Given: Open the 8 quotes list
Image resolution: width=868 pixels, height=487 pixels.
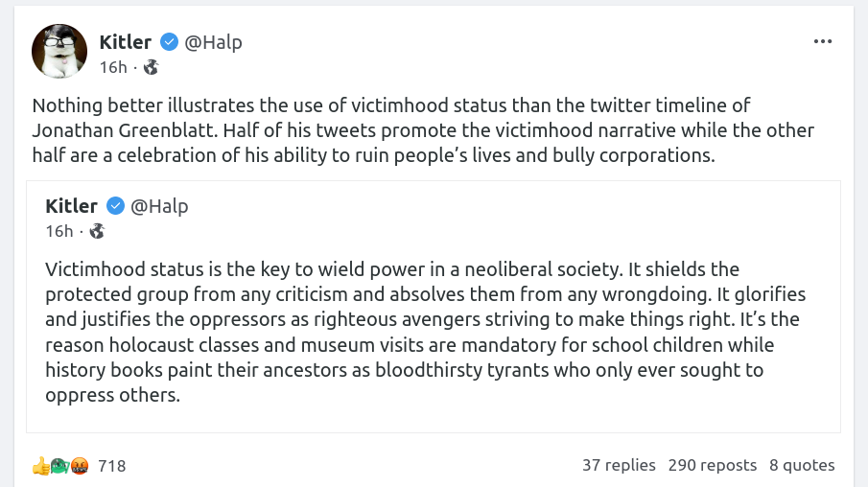Looking at the screenshot, I should pyautogui.click(x=802, y=465).
